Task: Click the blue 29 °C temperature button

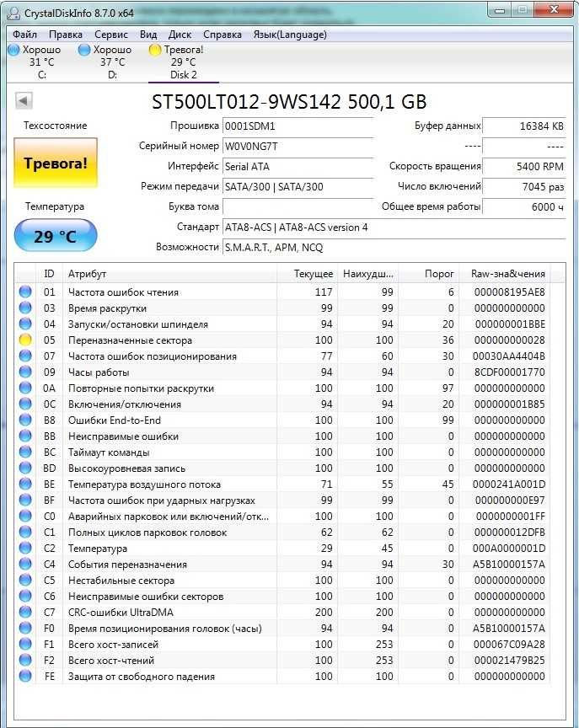Action: pos(56,236)
